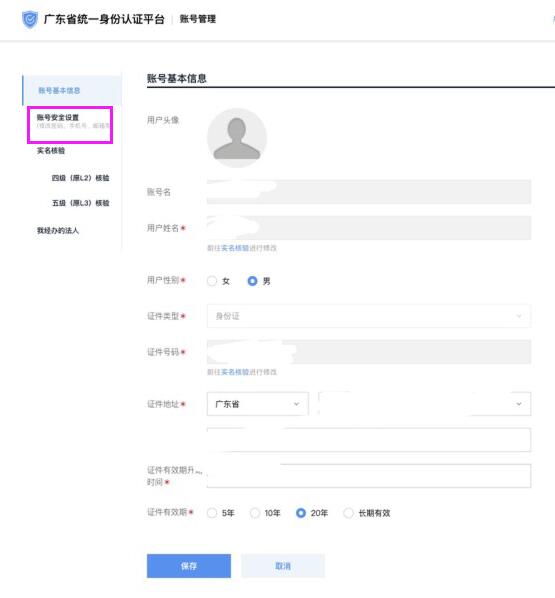This screenshot has width=555, height=598.
Task: Open 我经办的法人 in the sidebar
Action: coord(58,230)
